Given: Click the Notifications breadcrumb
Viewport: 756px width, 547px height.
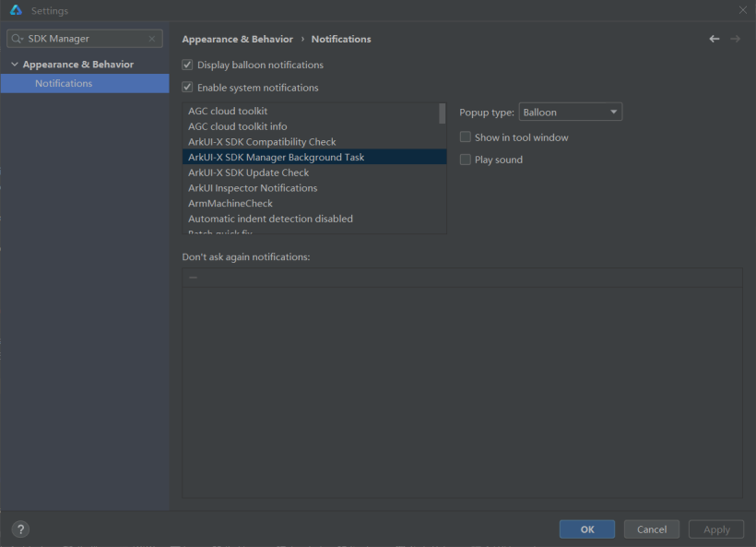Looking at the screenshot, I should [341, 39].
